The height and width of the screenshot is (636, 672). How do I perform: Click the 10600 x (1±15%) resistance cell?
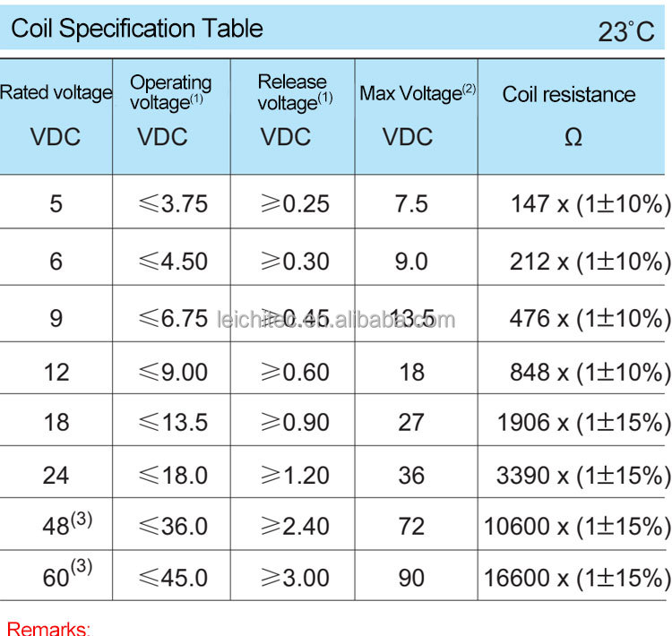tap(577, 527)
